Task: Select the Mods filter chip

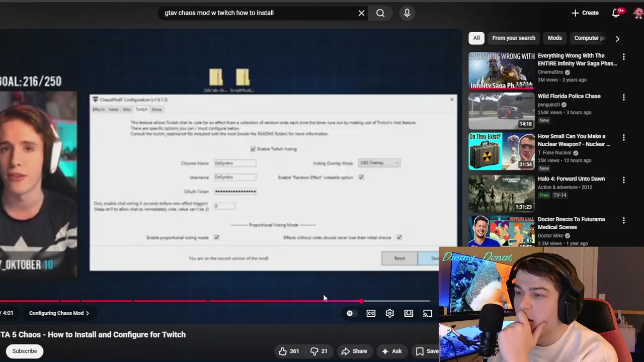Action: point(554,38)
